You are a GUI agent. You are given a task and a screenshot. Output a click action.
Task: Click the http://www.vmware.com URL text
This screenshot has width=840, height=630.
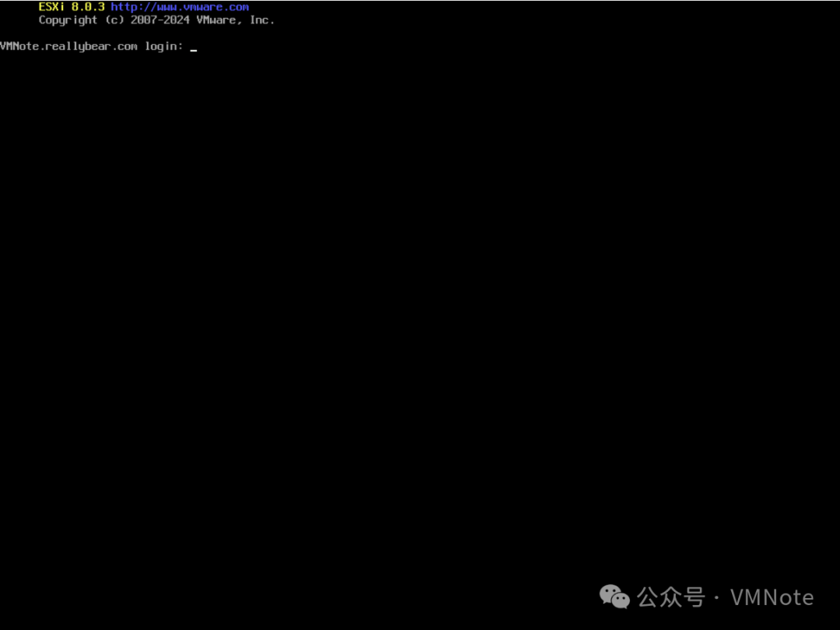(180, 7)
